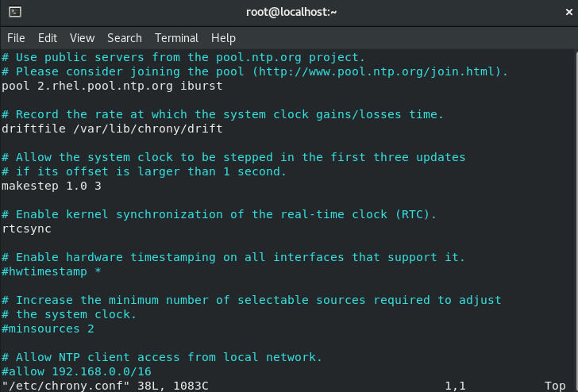Click the 'Top' scroll position indicator
The image size is (578, 392).
point(555,386)
